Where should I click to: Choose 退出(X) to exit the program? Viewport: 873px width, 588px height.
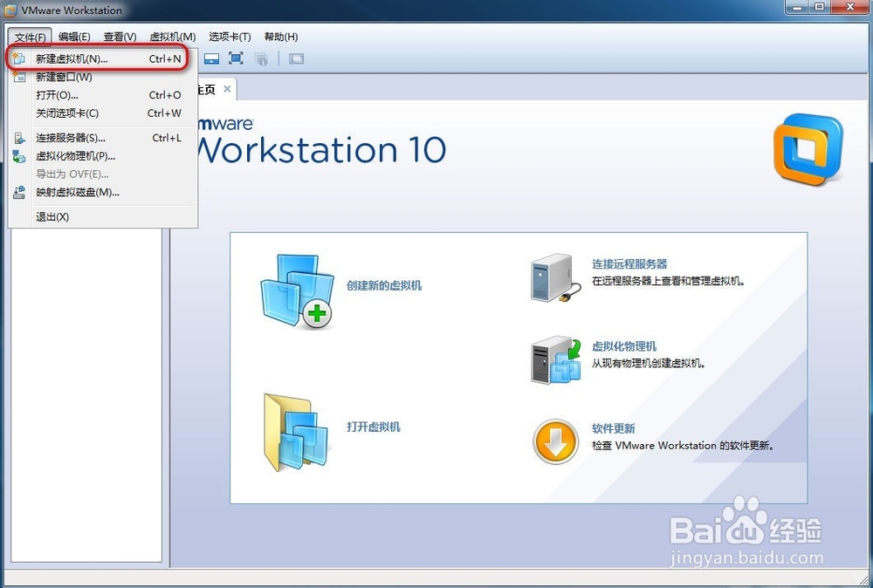(x=102, y=217)
